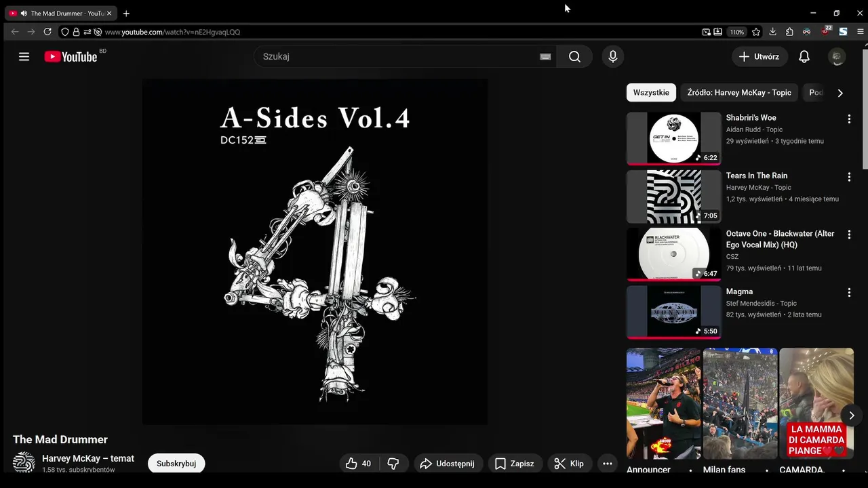Screen dimensions: 868x488
Task: Create a clip with the Klip button
Action: pos(570,464)
